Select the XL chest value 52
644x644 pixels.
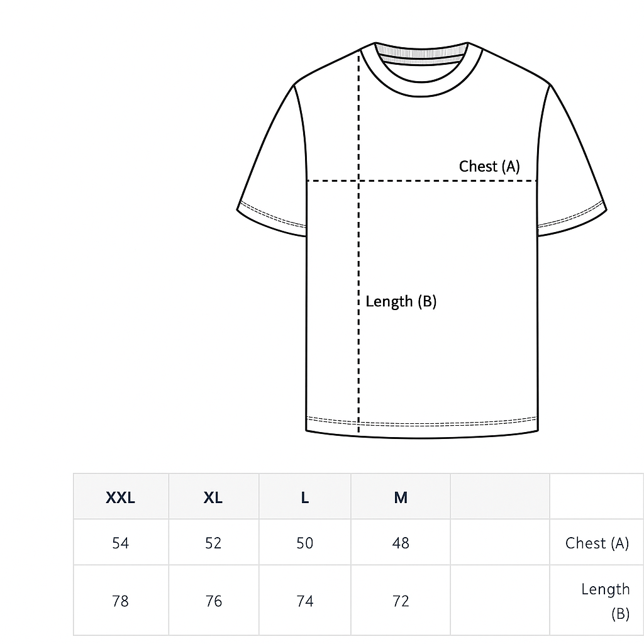point(213,543)
